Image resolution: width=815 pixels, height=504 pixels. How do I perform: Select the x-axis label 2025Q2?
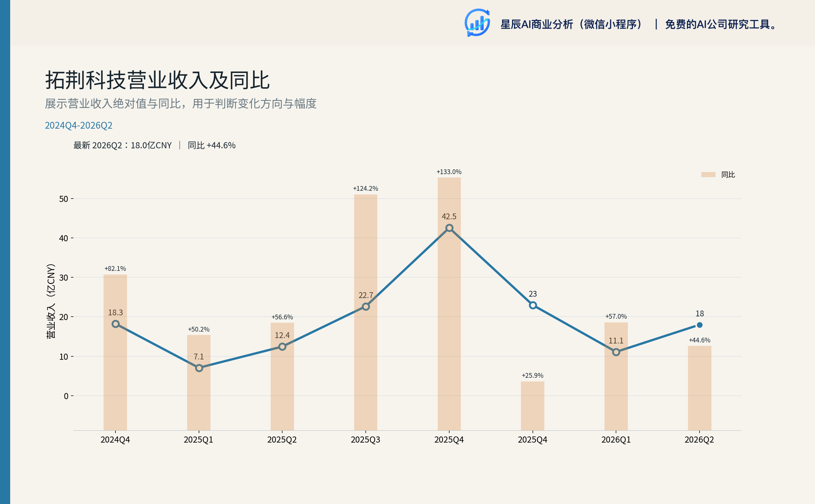(282, 440)
